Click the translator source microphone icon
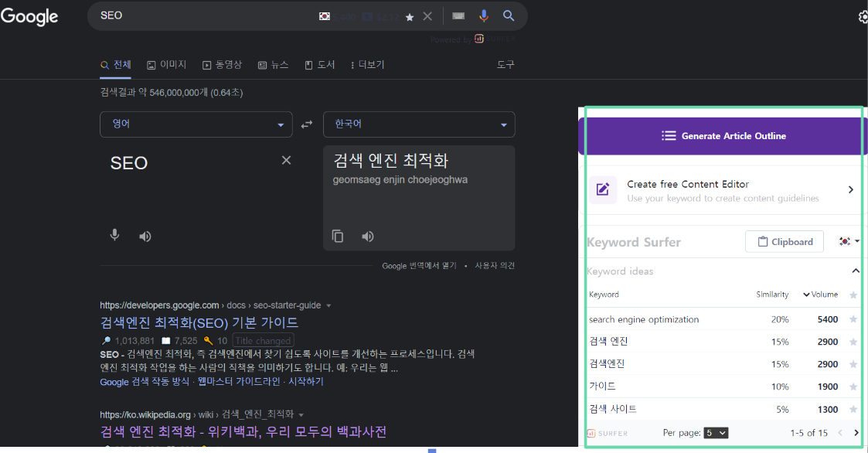Viewport: 868px width, 453px height. click(x=114, y=235)
